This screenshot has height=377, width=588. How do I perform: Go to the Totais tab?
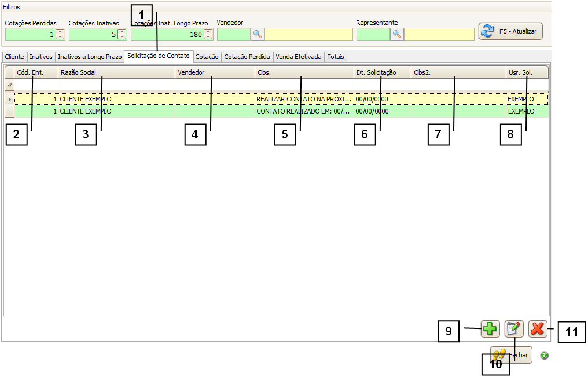[335, 57]
